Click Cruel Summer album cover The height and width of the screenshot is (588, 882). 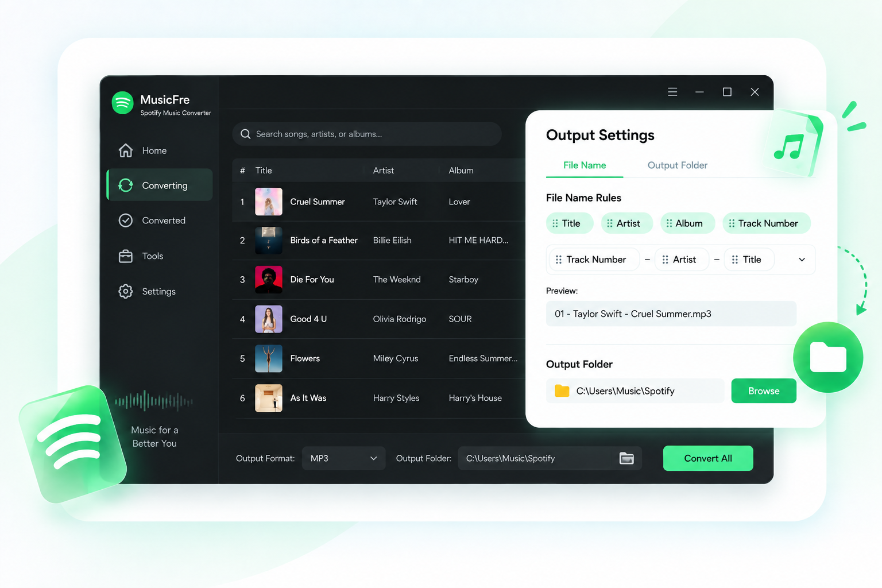click(x=269, y=202)
